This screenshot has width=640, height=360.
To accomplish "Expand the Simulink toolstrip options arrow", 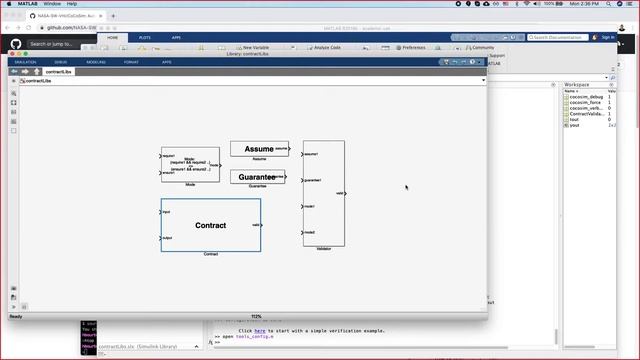I will tap(480, 62).
